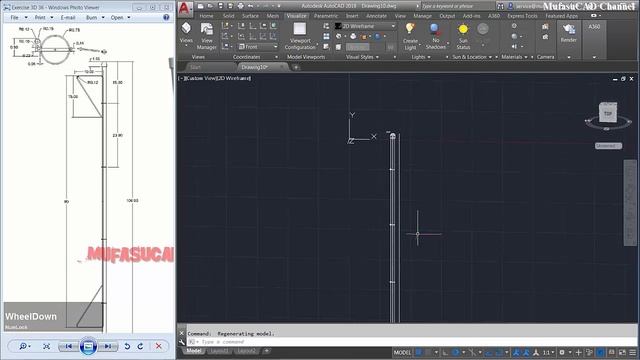Image resolution: width=640 pixels, height=360 pixels.
Task: Click rotate clockwise in Photo Viewer
Action: click(x=140, y=346)
